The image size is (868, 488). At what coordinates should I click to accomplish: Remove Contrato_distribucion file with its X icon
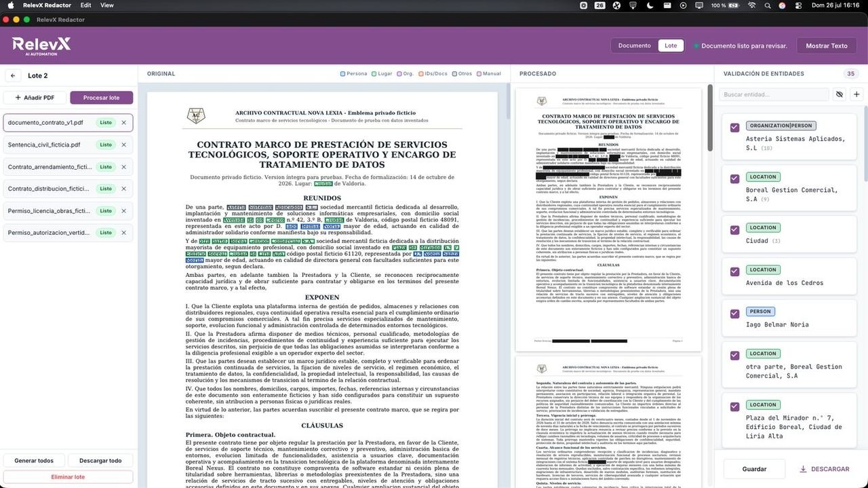pyautogui.click(x=123, y=189)
